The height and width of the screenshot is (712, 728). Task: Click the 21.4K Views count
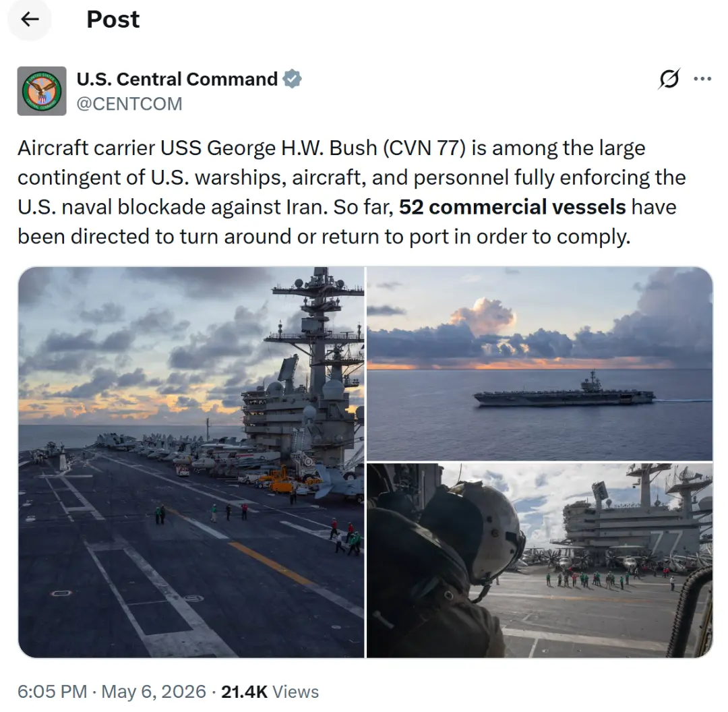270,692
